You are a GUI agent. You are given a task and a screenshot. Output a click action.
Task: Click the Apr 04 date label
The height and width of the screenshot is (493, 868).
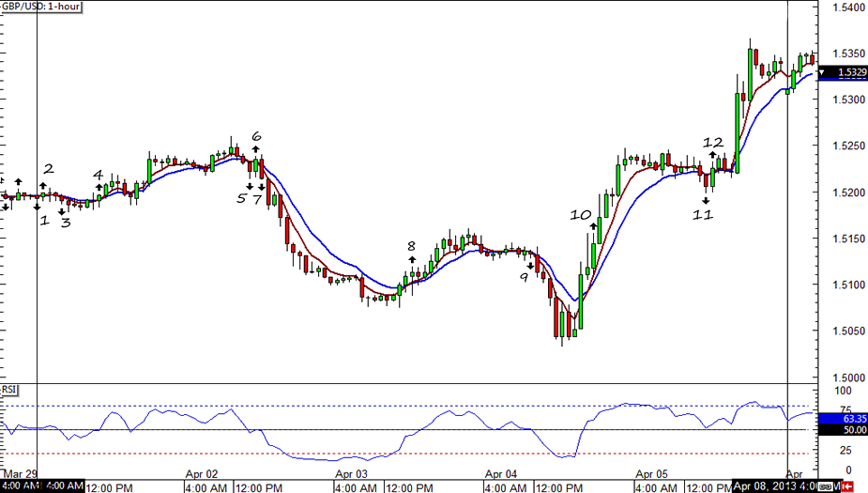500,474
